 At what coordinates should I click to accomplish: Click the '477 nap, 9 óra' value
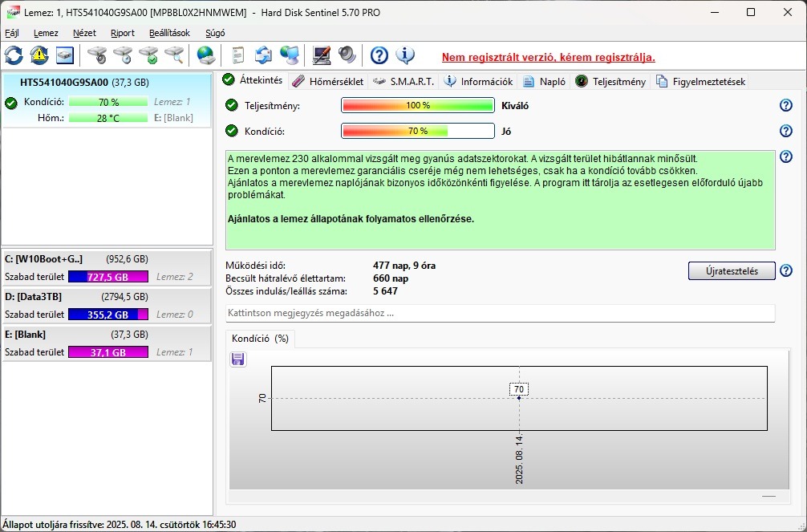tap(404, 266)
